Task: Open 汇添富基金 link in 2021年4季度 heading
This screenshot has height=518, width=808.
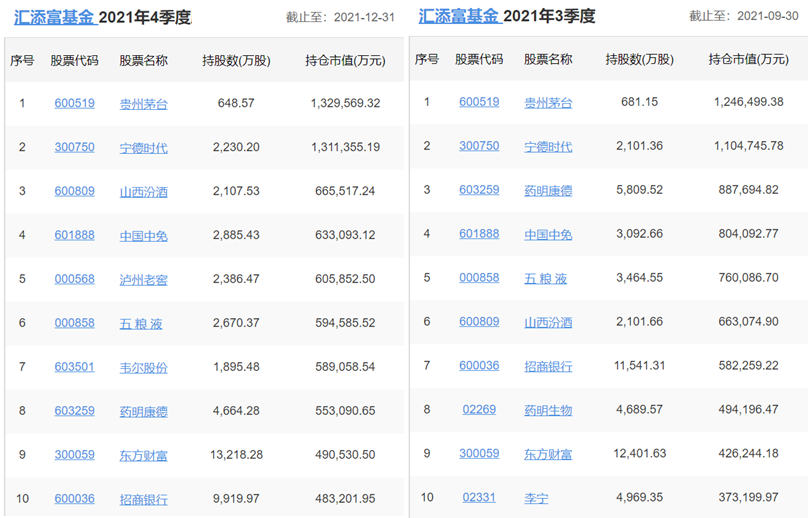Action: coord(55,18)
